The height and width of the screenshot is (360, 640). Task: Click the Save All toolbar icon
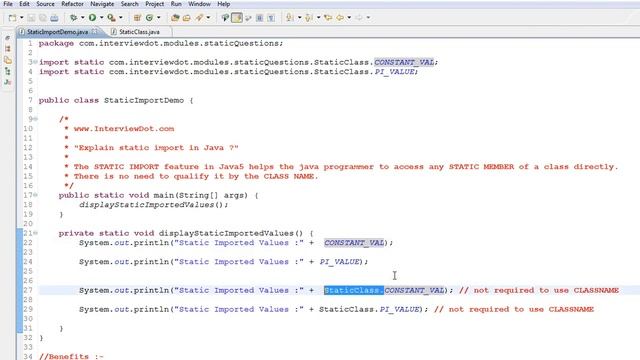[42, 18]
